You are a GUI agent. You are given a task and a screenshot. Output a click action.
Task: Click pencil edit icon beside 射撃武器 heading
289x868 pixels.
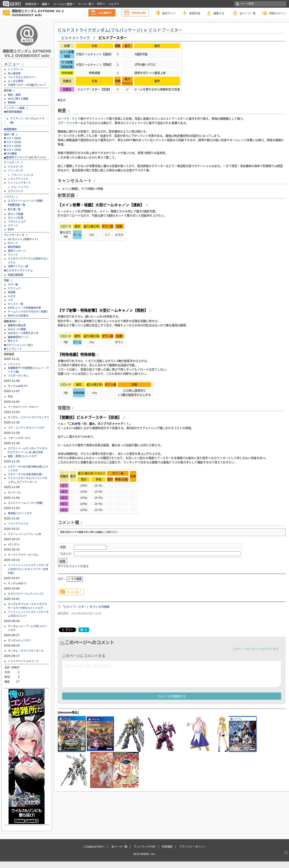(x=77, y=195)
